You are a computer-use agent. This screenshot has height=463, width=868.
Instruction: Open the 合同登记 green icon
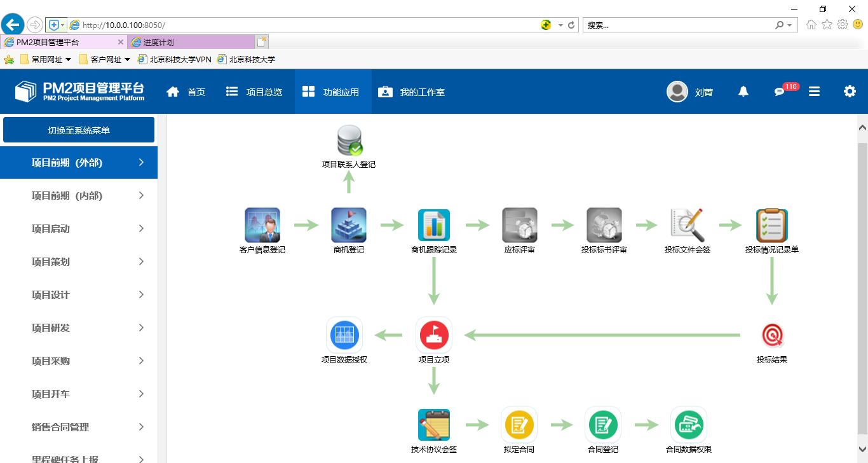click(602, 425)
